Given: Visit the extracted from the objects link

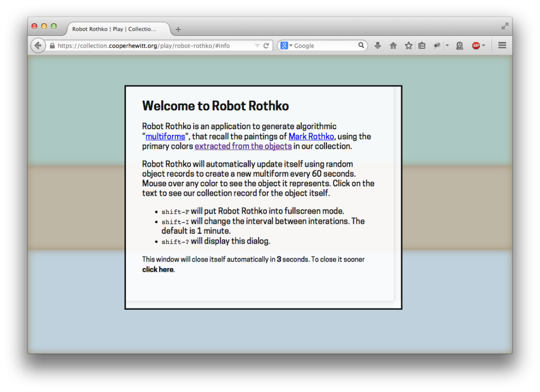Looking at the screenshot, I should coord(243,146).
